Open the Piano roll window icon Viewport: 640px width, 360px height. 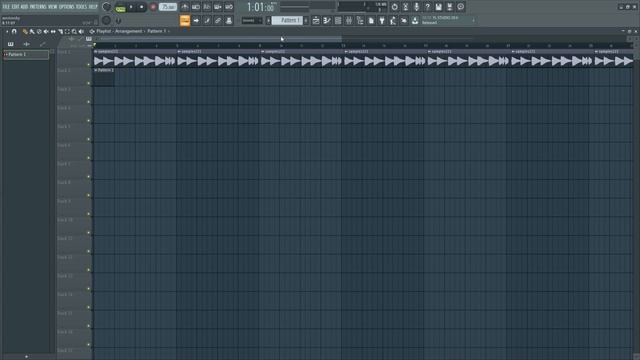click(327, 20)
